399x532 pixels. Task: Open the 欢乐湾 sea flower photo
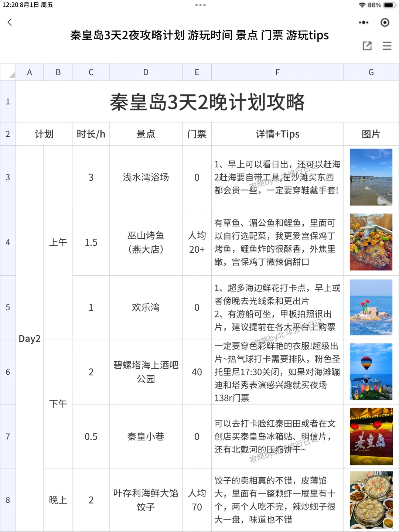pos(371,307)
